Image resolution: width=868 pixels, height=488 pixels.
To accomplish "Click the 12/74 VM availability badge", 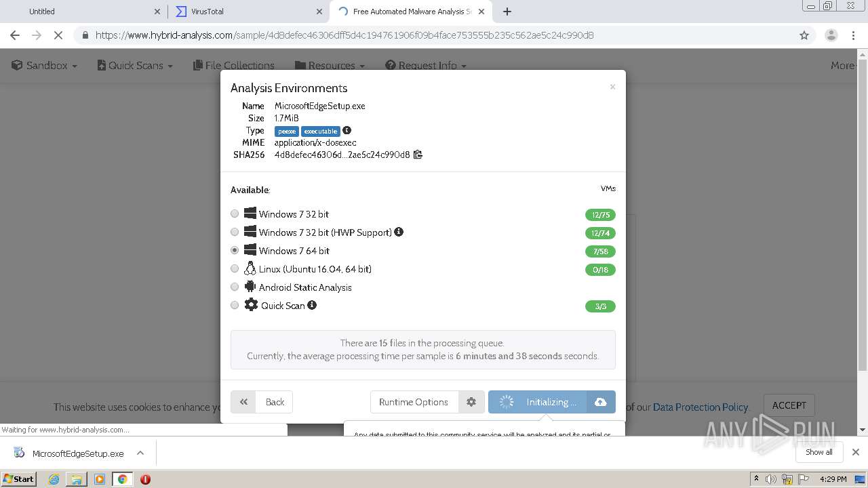I will [600, 233].
